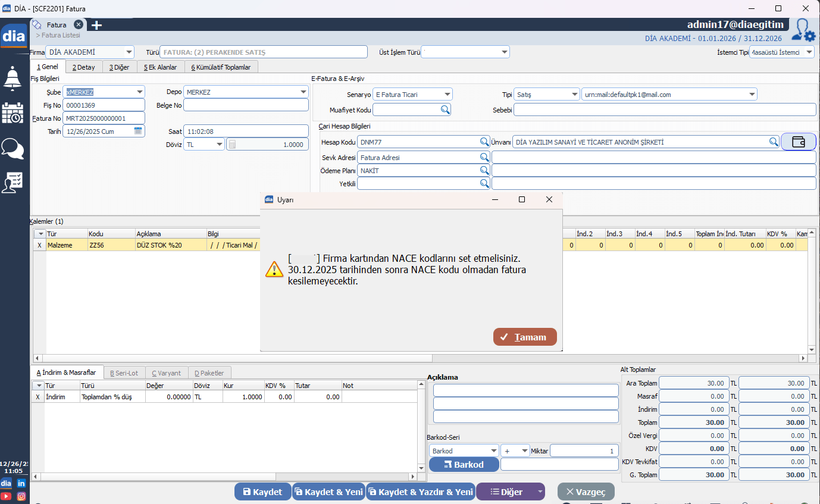The width and height of the screenshot is (820, 504).
Task: Open the Firma dropdown
Action: click(x=129, y=52)
